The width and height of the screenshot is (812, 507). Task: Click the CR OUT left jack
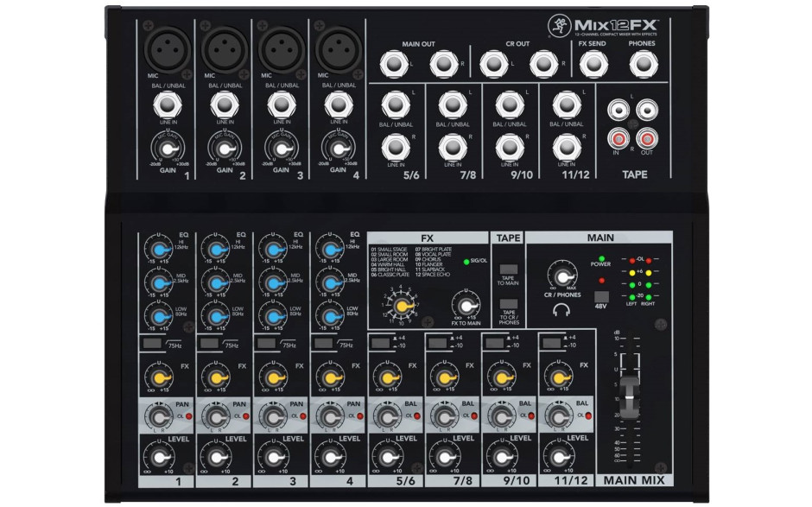pyautogui.click(x=493, y=64)
